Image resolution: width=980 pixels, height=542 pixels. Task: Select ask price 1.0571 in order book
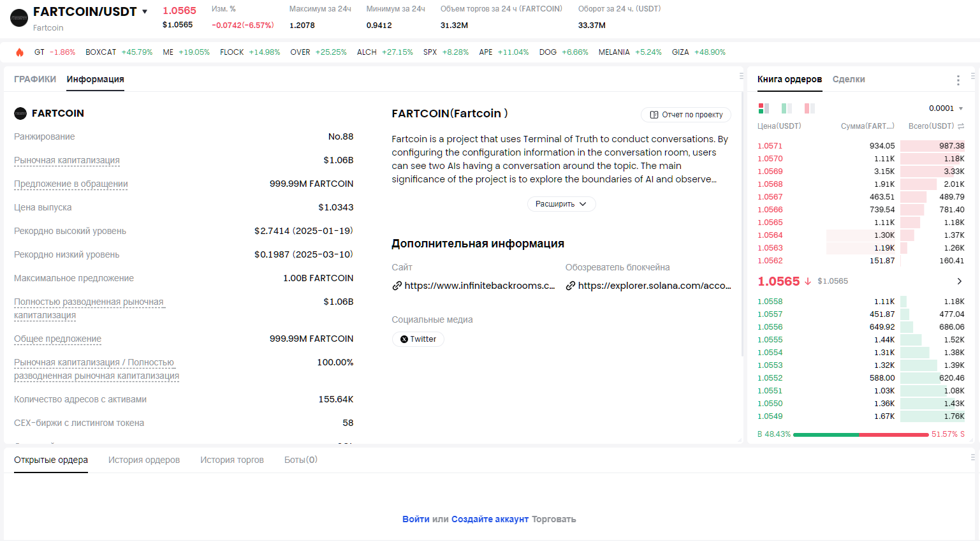coord(770,146)
